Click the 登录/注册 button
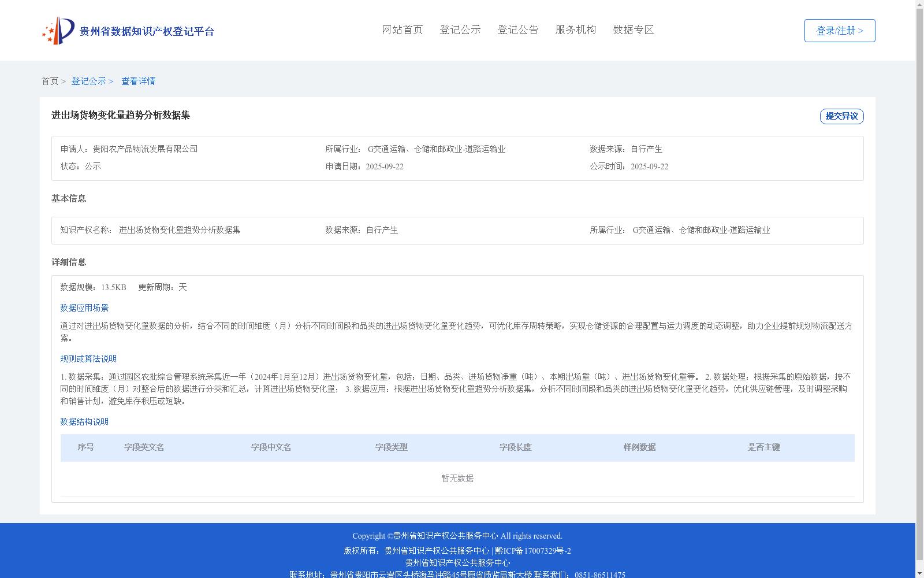Image resolution: width=924 pixels, height=578 pixels. (x=840, y=31)
